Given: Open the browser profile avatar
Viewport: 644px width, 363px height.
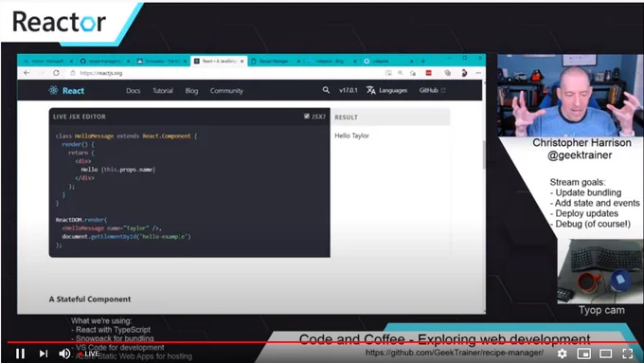Looking at the screenshot, I should coord(464,73).
